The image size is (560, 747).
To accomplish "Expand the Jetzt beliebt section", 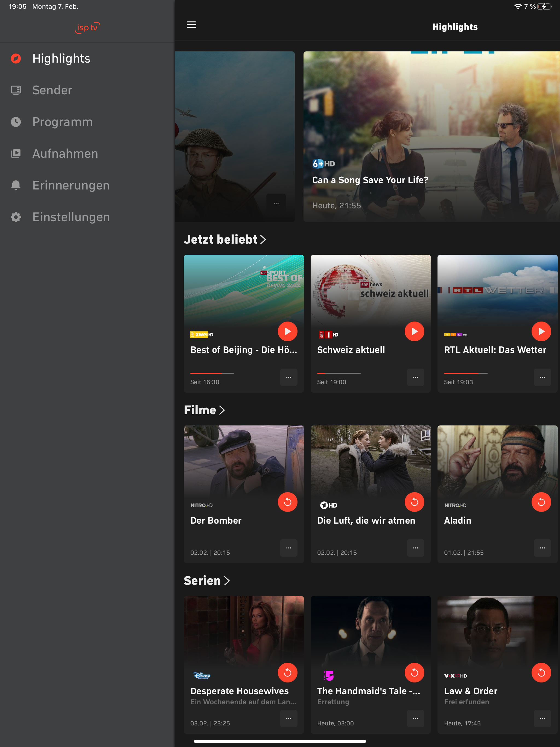I will tap(225, 240).
